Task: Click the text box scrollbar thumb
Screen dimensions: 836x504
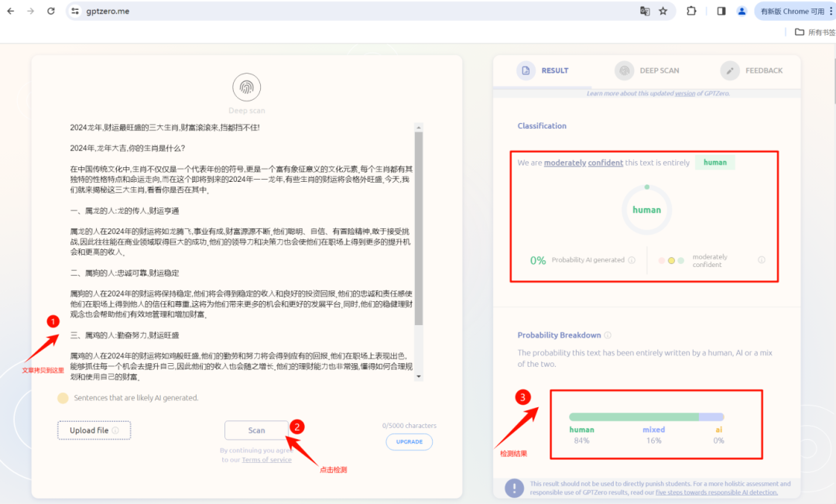Action: (419, 228)
